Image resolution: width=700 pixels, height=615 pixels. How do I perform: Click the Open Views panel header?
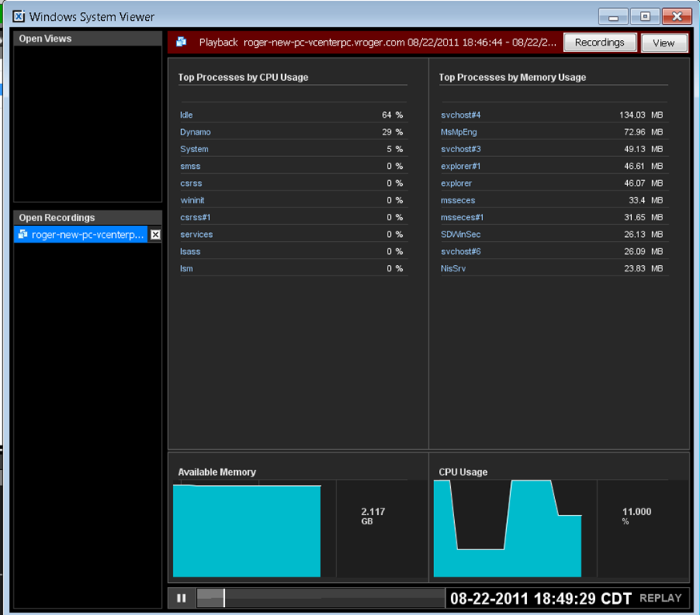[x=87, y=38]
